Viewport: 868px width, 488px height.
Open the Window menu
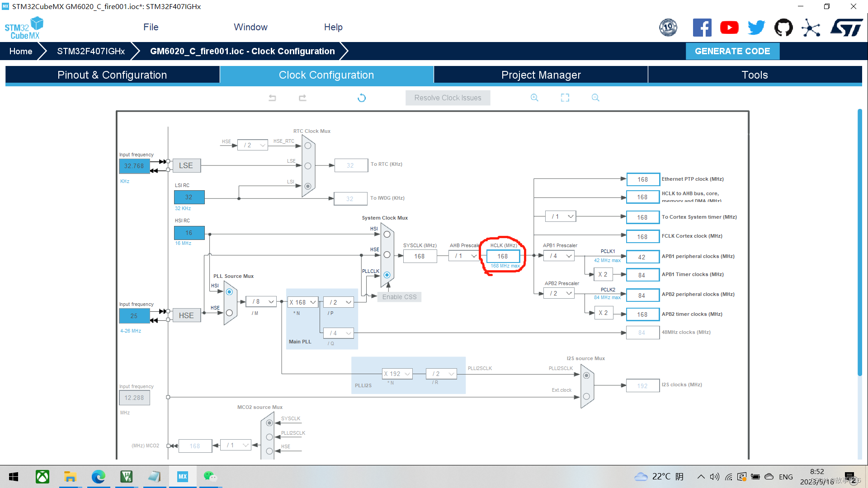[250, 27]
